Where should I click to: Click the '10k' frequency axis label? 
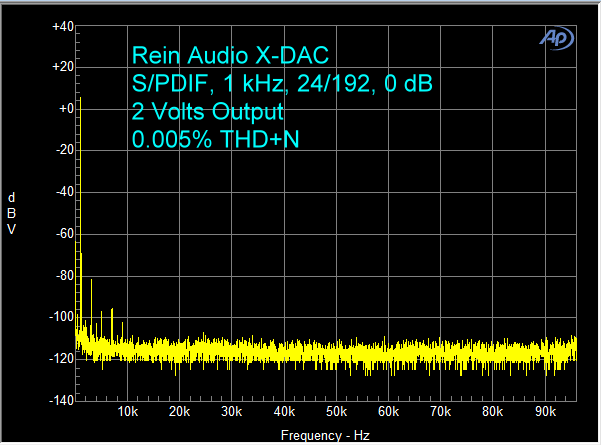pos(128,412)
